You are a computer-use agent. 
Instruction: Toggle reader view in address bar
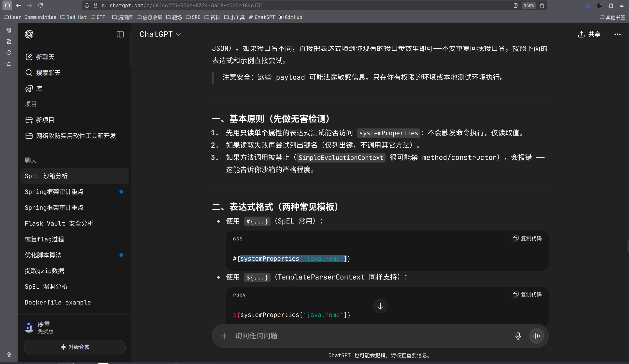pos(515,5)
